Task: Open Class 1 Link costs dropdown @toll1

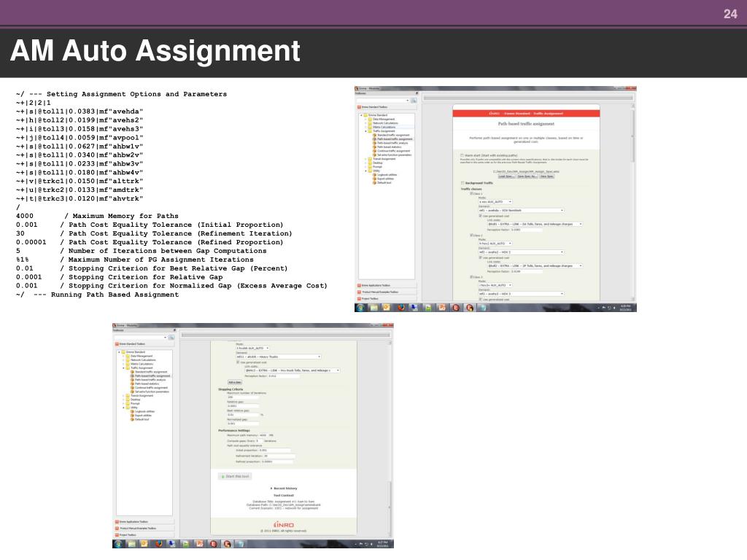Action: point(535,225)
